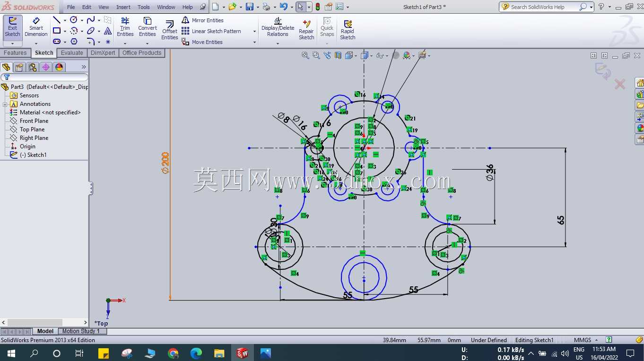644x361 pixels.
Task: Switch to the Office Products tab
Action: 142,53
